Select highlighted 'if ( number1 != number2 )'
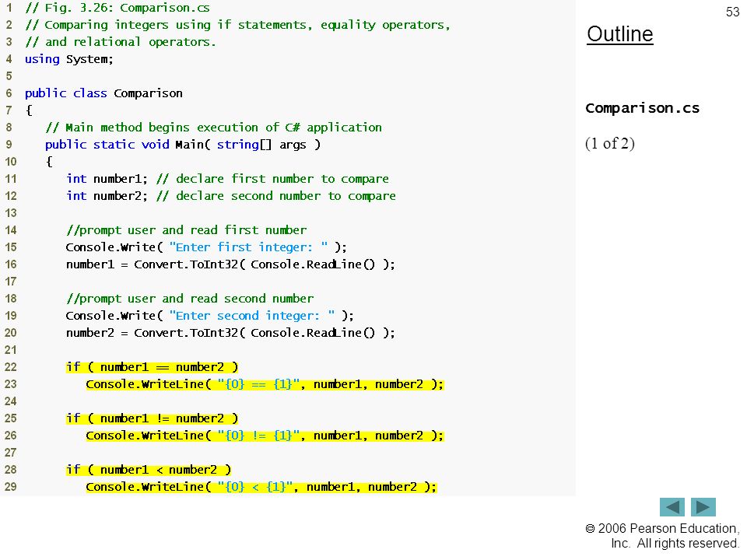Viewport: 747px width, 560px height. [152, 418]
